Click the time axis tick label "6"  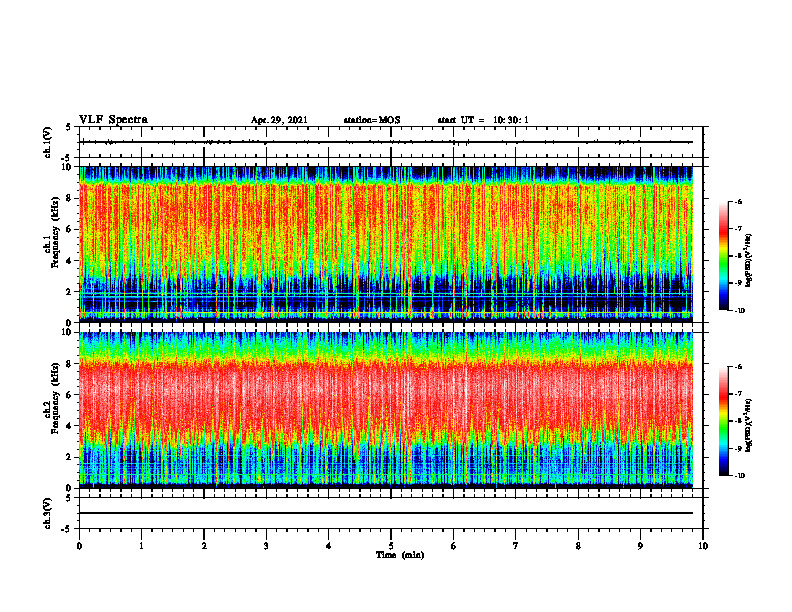(x=454, y=546)
